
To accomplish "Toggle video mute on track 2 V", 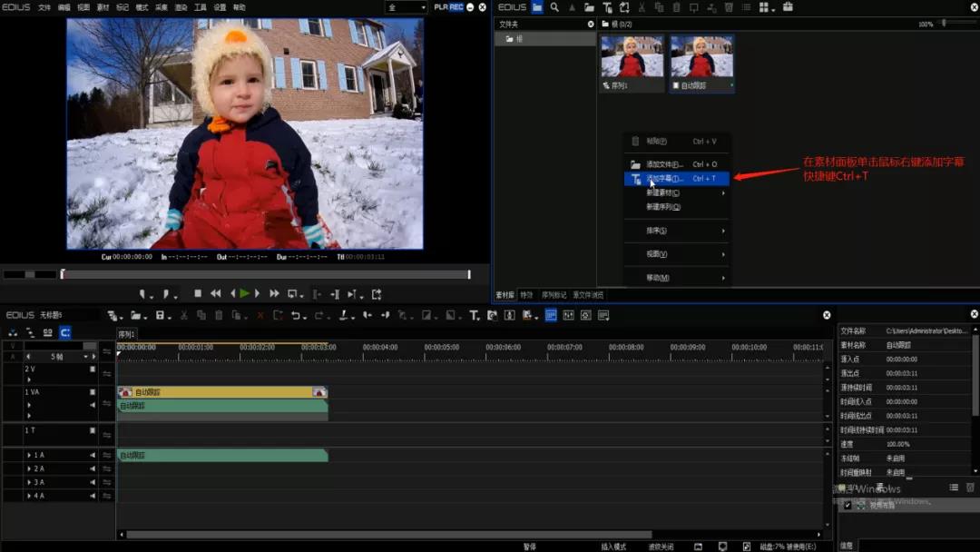I will click(x=93, y=369).
